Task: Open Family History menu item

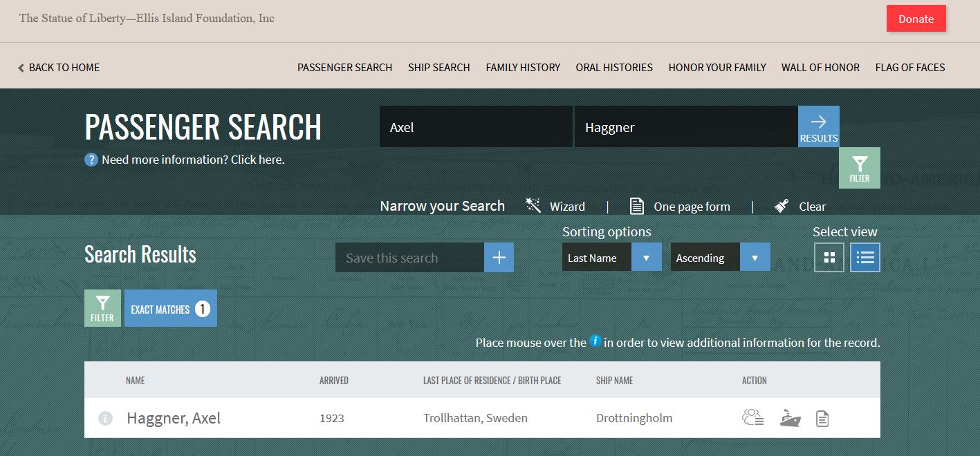Action: coord(523,67)
